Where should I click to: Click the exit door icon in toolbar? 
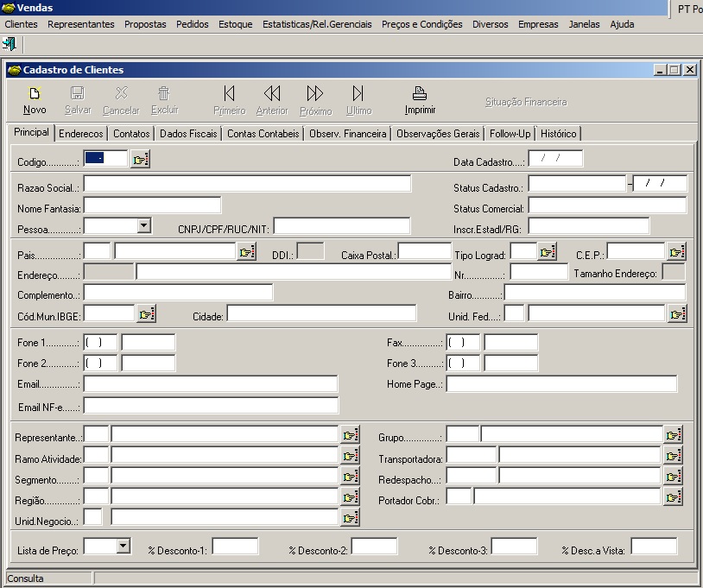(x=9, y=43)
